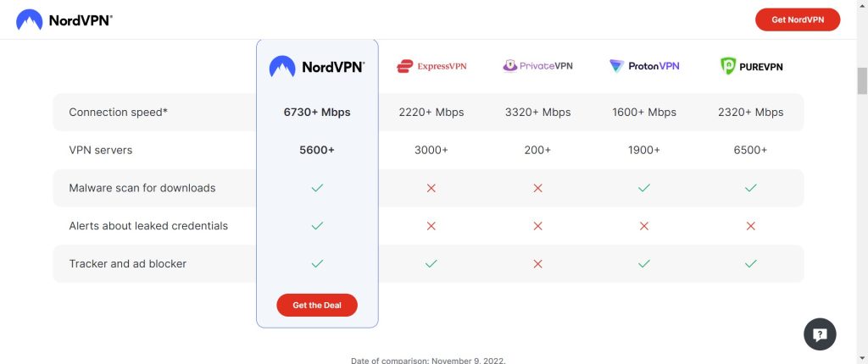Click the PureVPN 6500+ servers value
The height and width of the screenshot is (364, 868).
750,150
